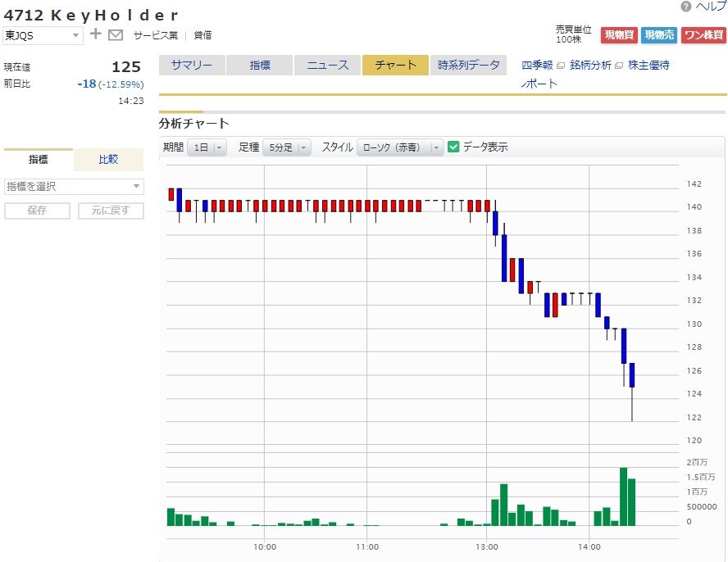Click the 4712 KeyHolder stock title
This screenshot has height=562, width=728.
point(91,16)
